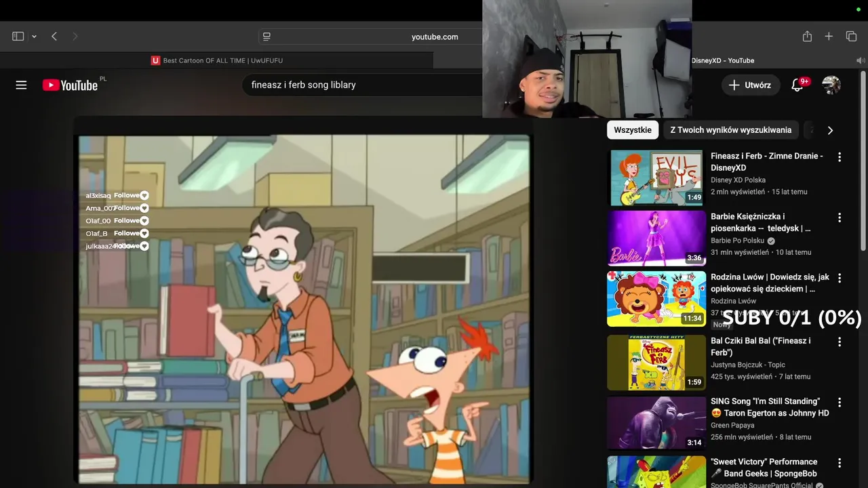The height and width of the screenshot is (488, 868).
Task: Open Disney XD Polska channel link
Action: [738, 180]
